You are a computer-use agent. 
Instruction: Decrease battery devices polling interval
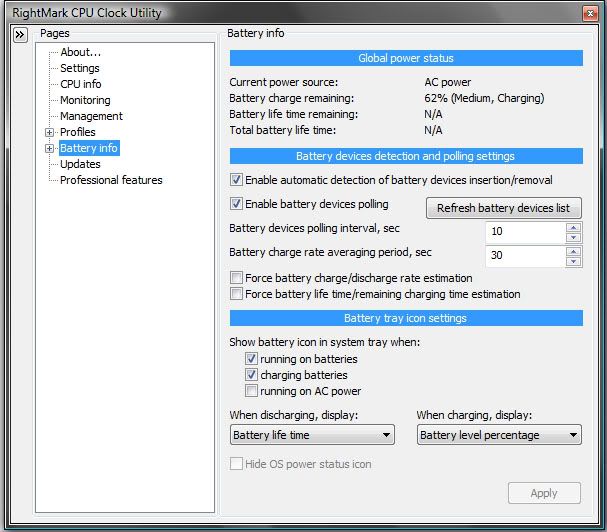pos(573,237)
